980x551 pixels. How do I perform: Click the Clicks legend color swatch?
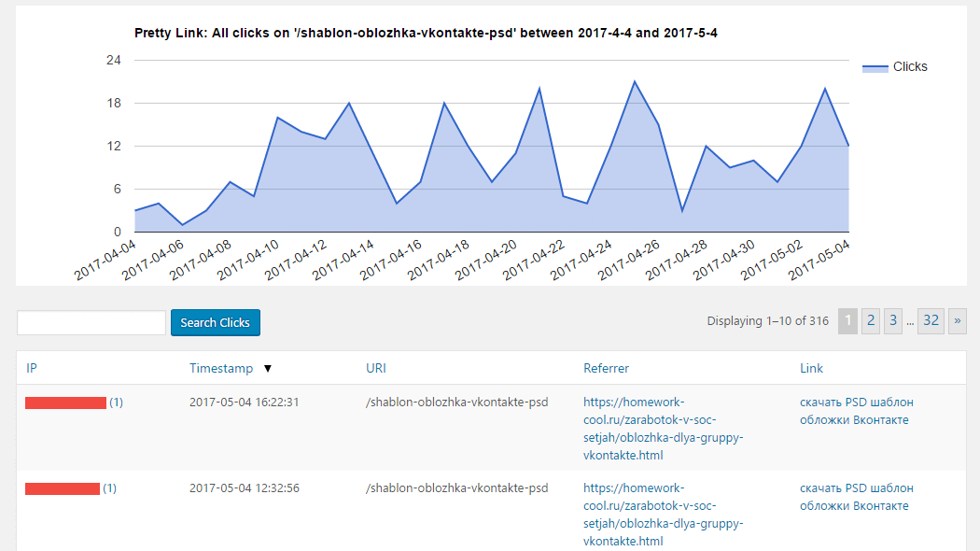pyautogui.click(x=875, y=68)
